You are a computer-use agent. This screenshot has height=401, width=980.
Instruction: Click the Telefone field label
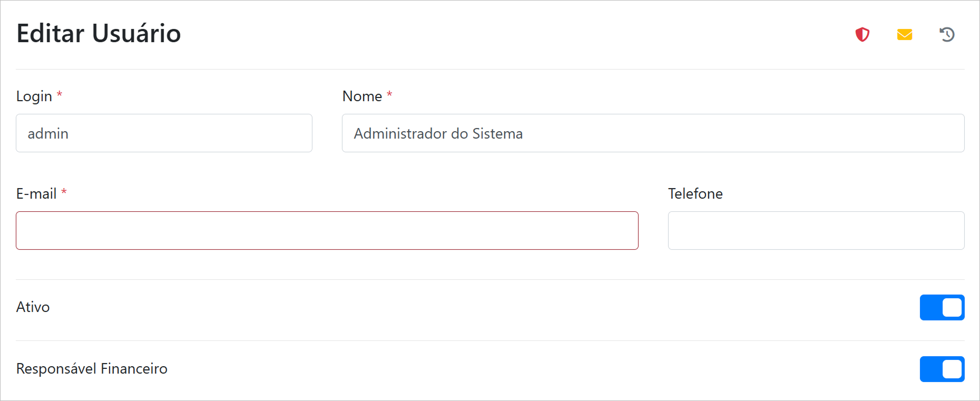[x=695, y=194]
